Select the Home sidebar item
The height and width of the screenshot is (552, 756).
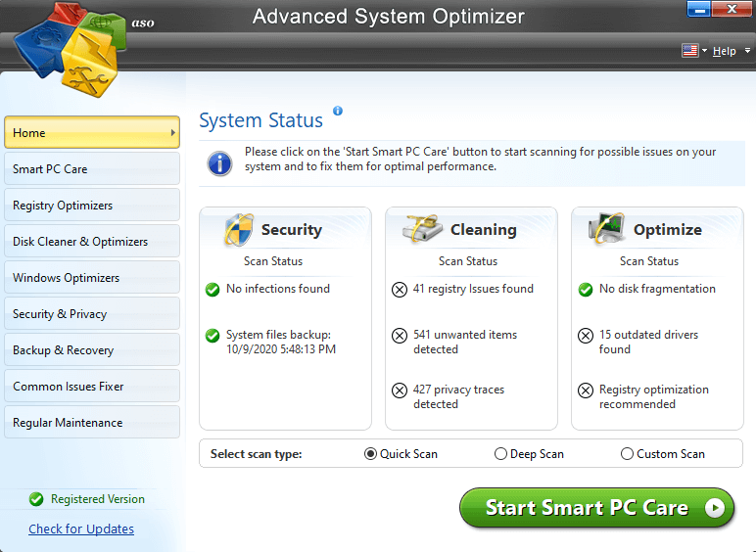click(92, 132)
